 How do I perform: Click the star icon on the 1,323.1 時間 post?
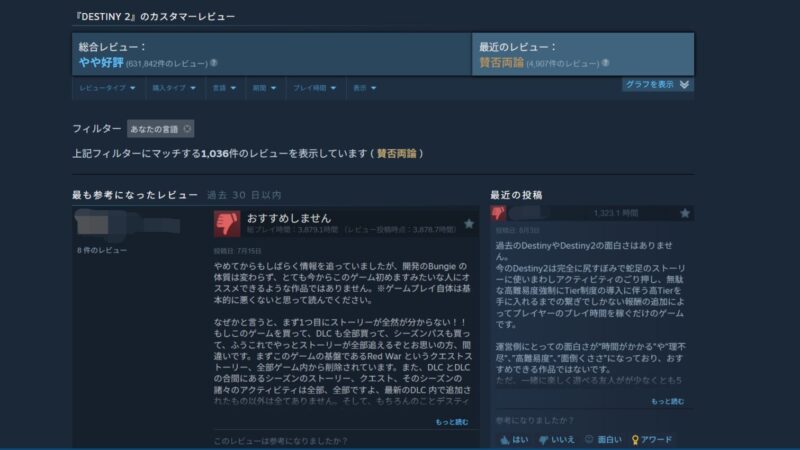point(685,213)
